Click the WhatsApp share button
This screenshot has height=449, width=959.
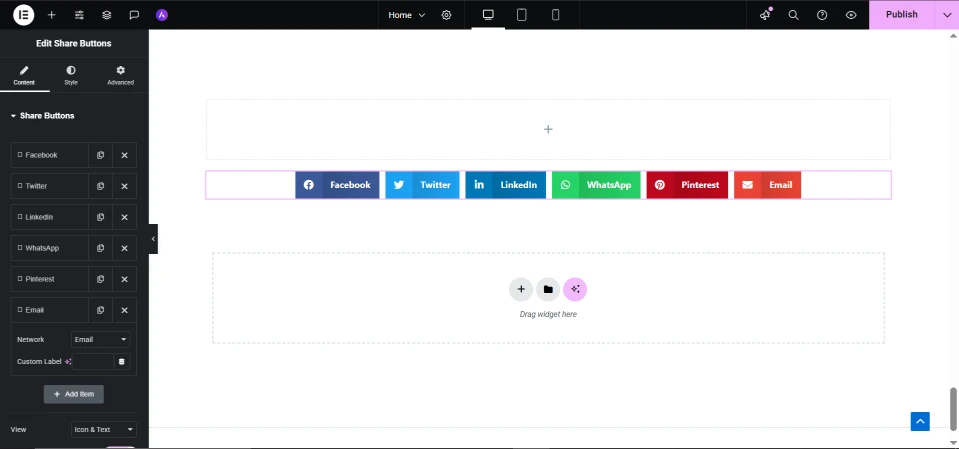click(596, 185)
